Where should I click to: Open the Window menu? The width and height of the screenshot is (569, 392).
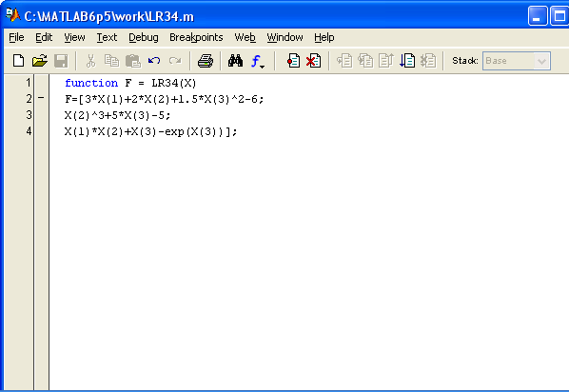point(284,37)
